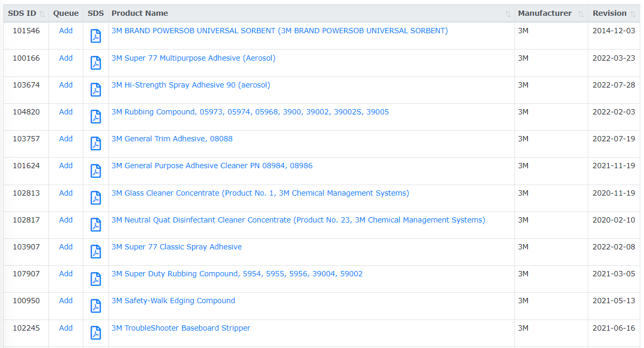Open PDF icon for 3M BRAND POWERSOB SORBENT
The height and width of the screenshot is (348, 644).
[96, 36]
